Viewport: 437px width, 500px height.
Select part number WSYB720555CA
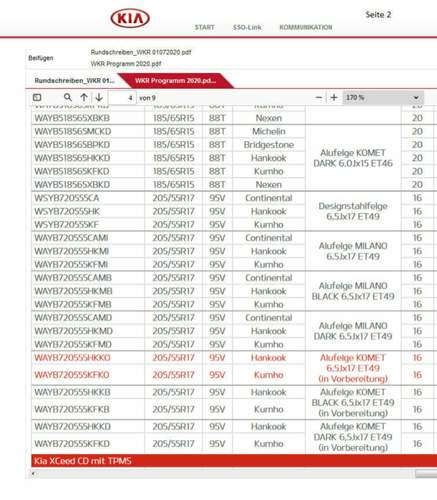click(x=67, y=198)
